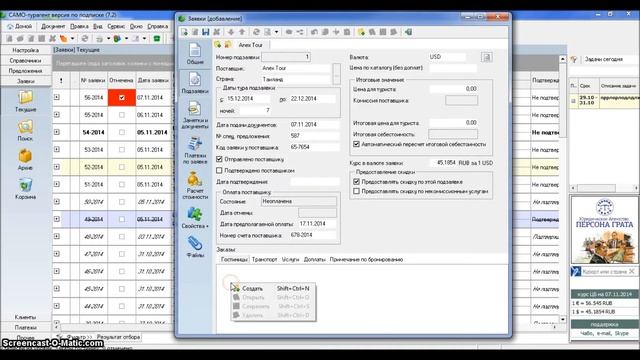Open the dropdown arrow next to the printer icon in main toolbar

tap(108, 38)
